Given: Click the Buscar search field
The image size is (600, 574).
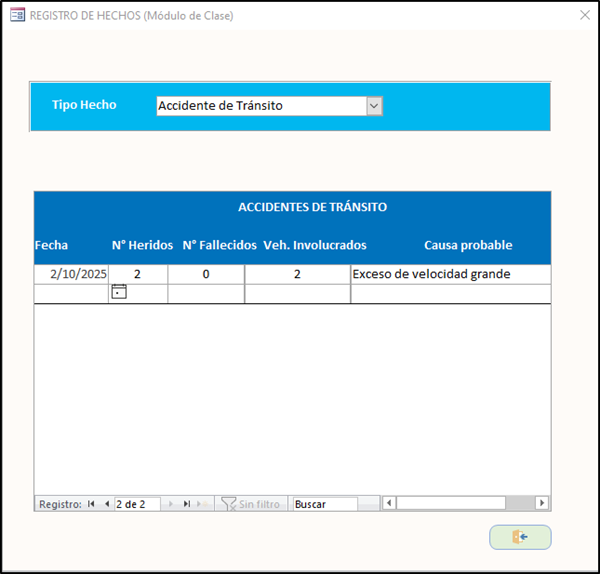Looking at the screenshot, I should point(324,504).
